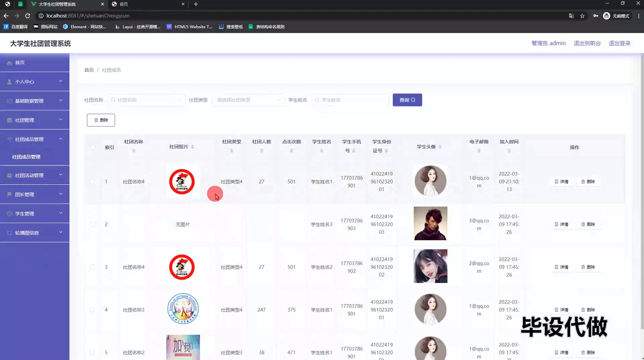
Task: Click sort arrows on 社团人数 column
Action: coord(262,151)
